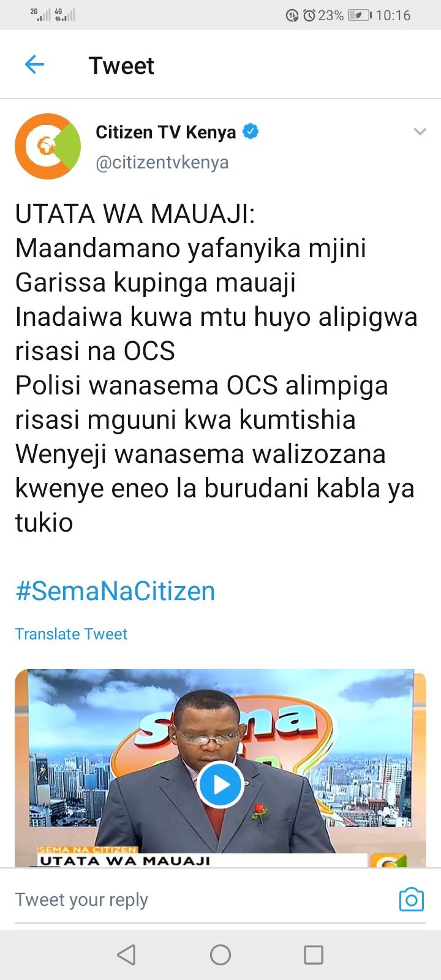Tap the Android back navigation button
This screenshot has height=980, width=441.
tap(126, 954)
